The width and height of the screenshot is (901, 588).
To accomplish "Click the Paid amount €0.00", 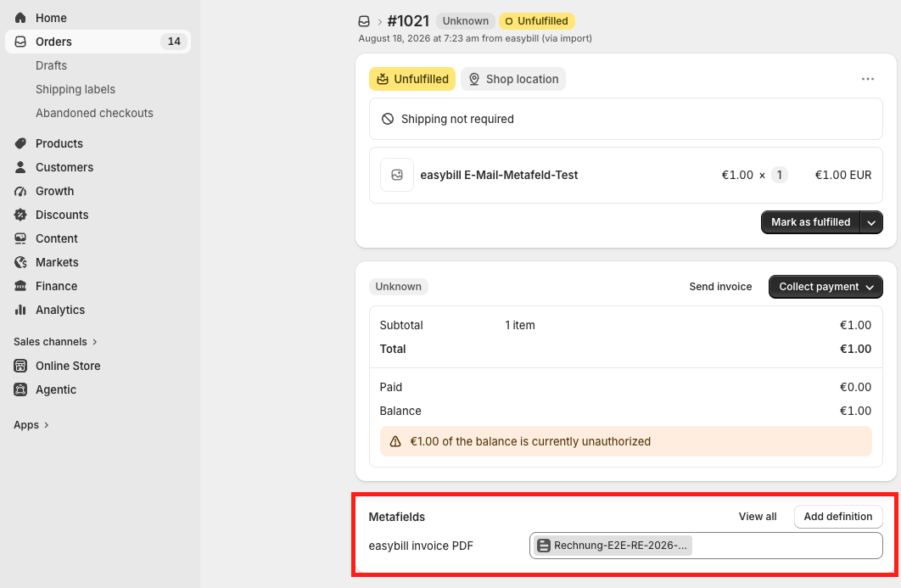I will [855, 388].
